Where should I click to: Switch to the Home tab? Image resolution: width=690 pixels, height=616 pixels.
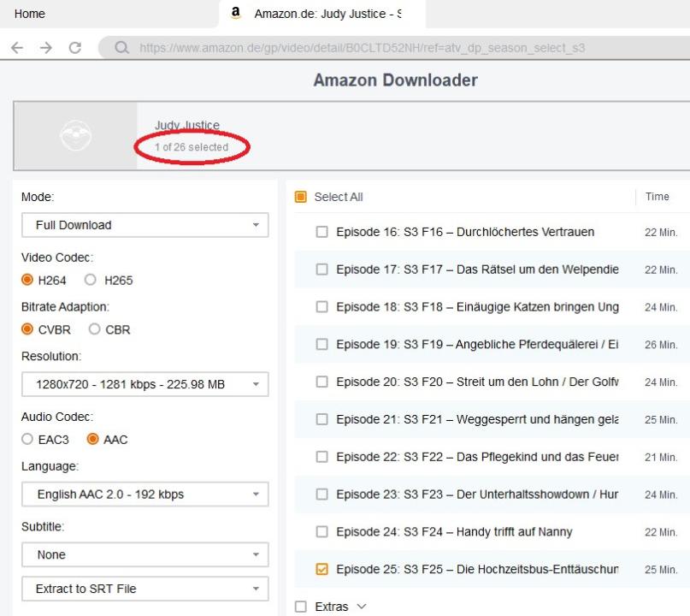click(31, 14)
